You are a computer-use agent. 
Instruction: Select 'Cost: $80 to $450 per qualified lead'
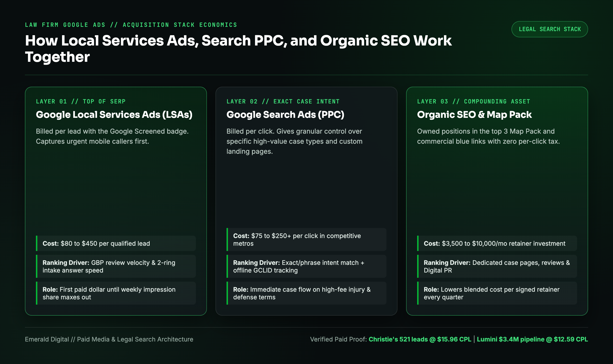click(x=116, y=243)
